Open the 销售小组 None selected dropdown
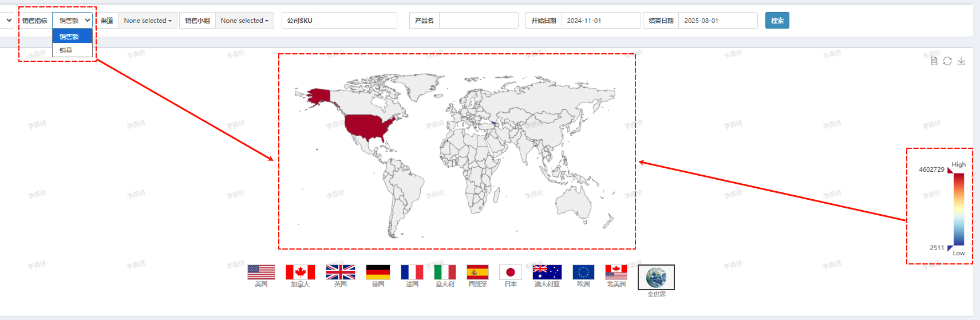The height and width of the screenshot is (320, 980). pyautogui.click(x=244, y=21)
